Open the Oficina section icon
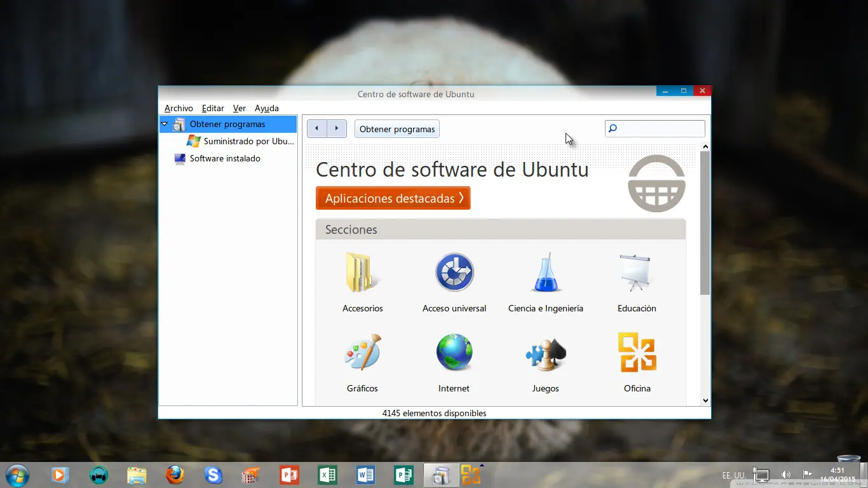This screenshot has width=868, height=488. (637, 352)
